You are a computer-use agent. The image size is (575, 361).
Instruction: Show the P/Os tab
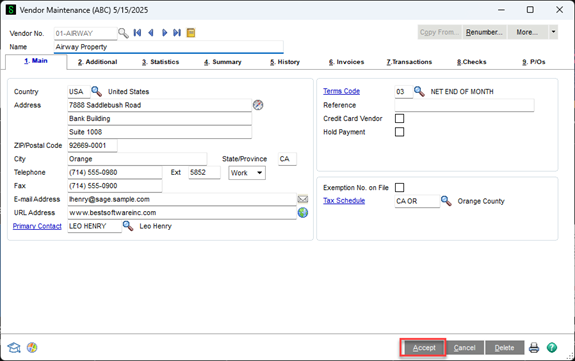[x=534, y=62]
